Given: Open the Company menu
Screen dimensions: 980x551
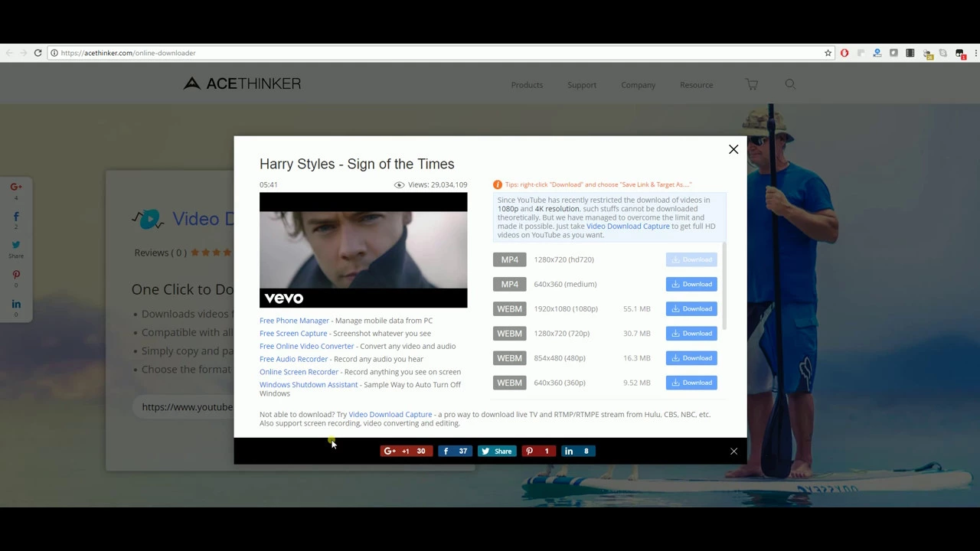Looking at the screenshot, I should pos(638,85).
